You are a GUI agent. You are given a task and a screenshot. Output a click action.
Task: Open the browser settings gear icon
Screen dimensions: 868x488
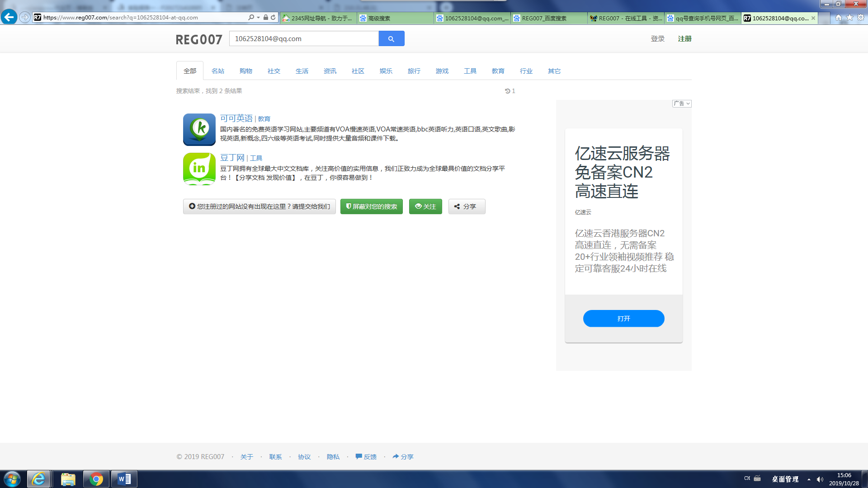click(x=861, y=18)
